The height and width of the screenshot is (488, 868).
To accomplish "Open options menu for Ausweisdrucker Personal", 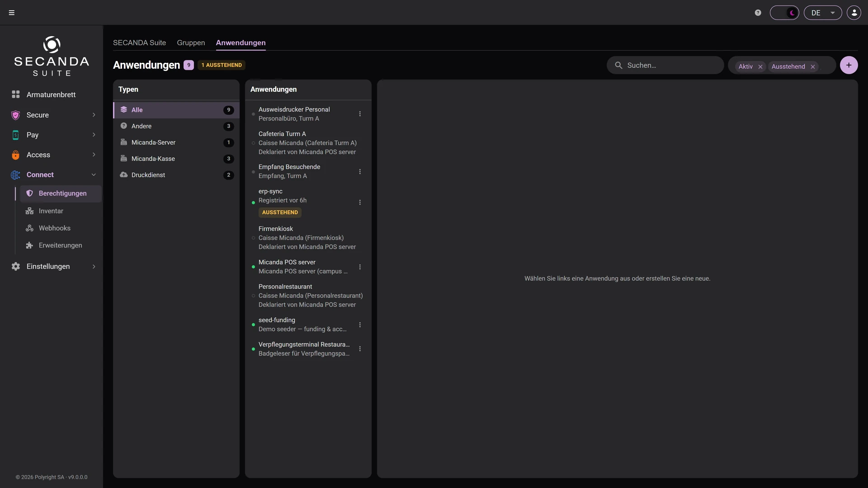I will [360, 114].
